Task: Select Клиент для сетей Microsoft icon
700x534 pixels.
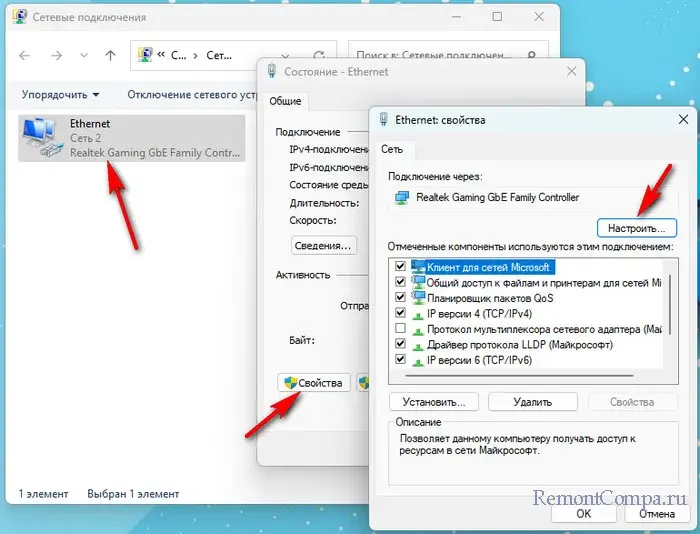Action: (418, 267)
